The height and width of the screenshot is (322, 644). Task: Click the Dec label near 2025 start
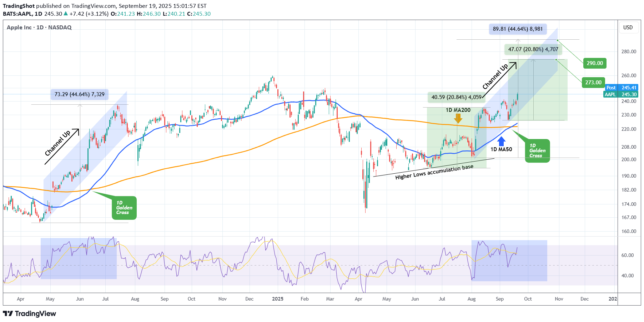tap(249, 299)
